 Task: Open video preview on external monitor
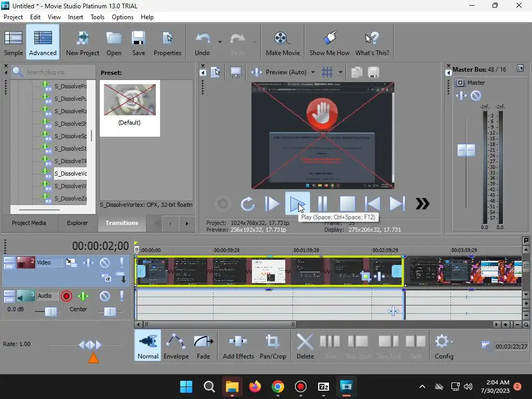click(x=236, y=72)
